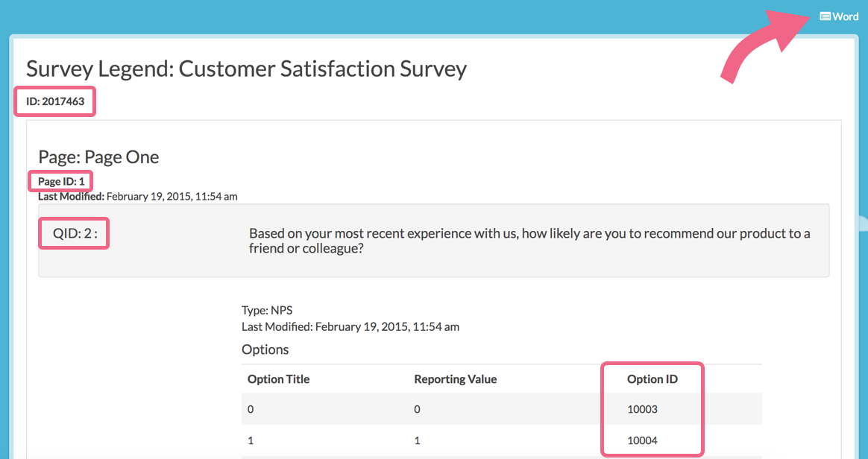Click the Word export document icon

[x=825, y=16]
